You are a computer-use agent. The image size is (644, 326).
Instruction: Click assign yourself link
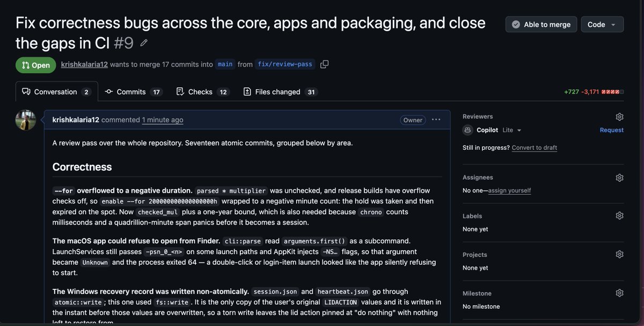coord(509,190)
